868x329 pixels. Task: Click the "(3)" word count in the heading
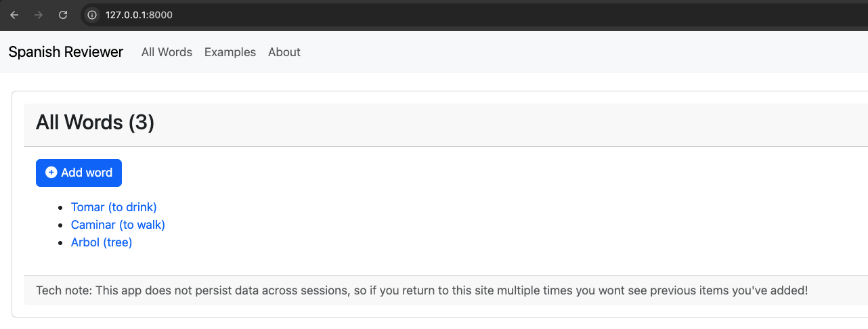(142, 123)
